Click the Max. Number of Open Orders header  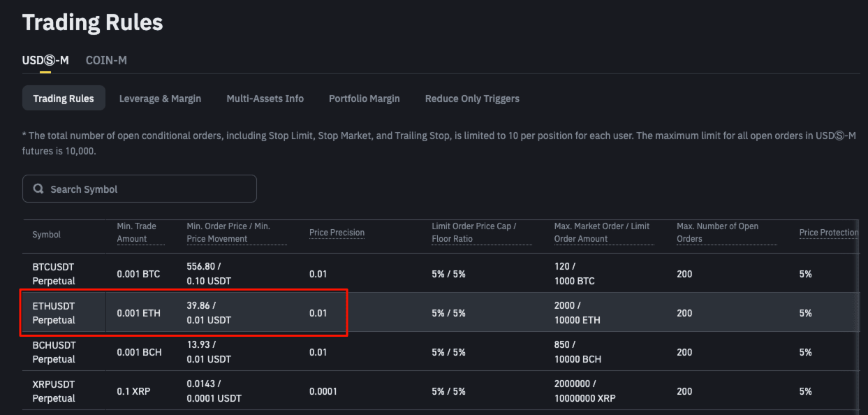click(717, 233)
